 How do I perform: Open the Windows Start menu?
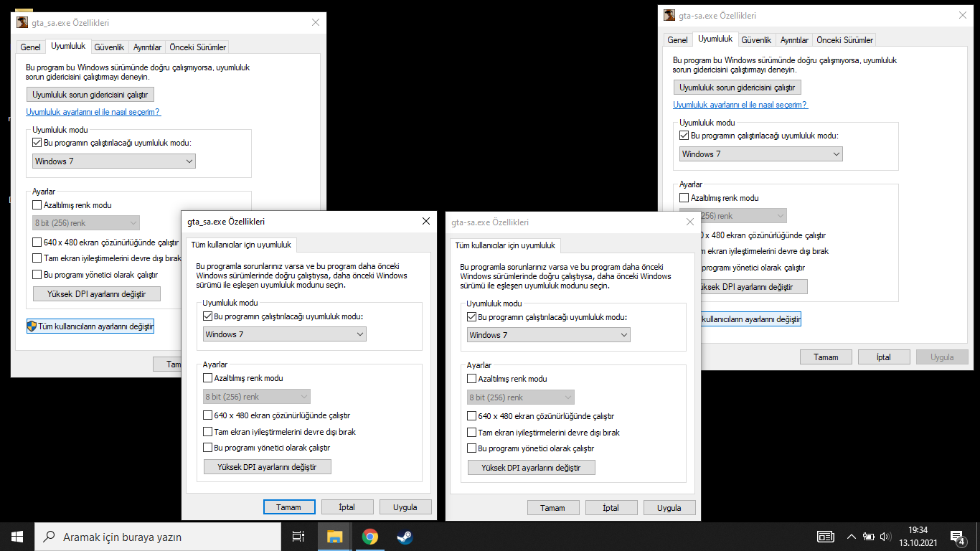(x=17, y=537)
